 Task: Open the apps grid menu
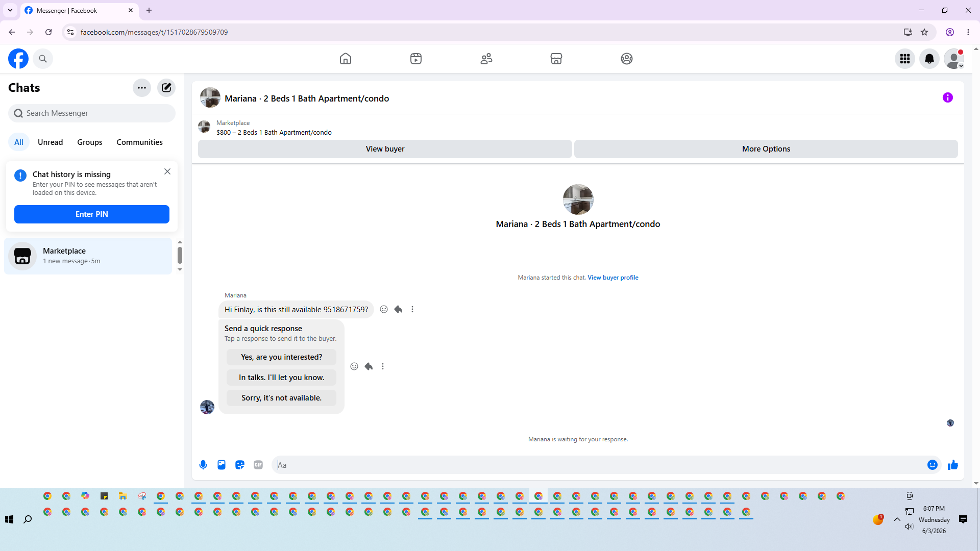905,59
